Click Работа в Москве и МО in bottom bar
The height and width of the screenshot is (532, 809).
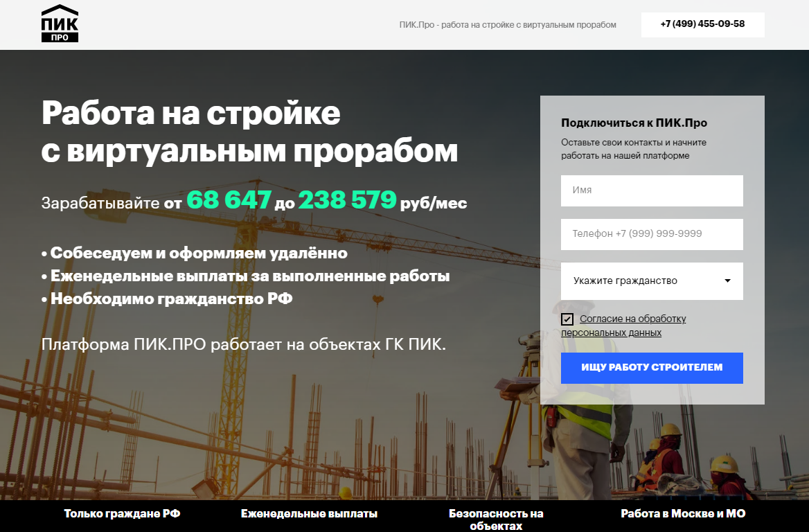[683, 513]
